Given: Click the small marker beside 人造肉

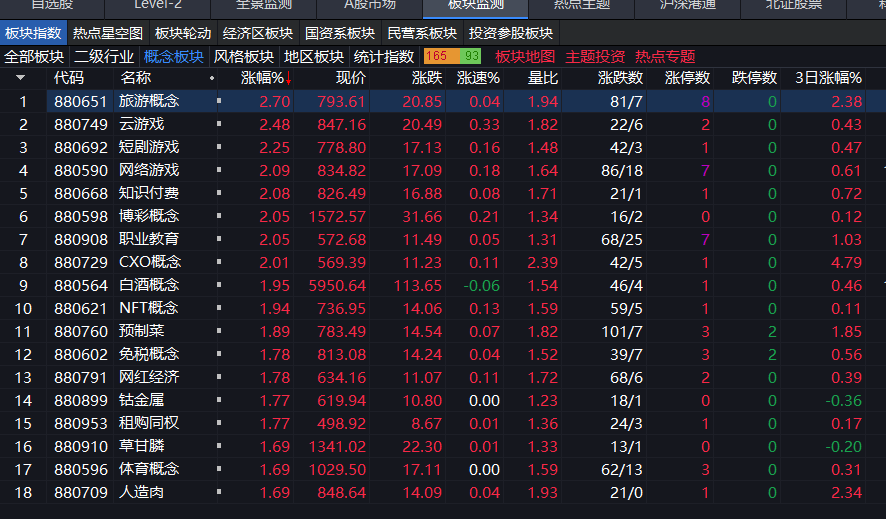Looking at the screenshot, I should coord(219,492).
